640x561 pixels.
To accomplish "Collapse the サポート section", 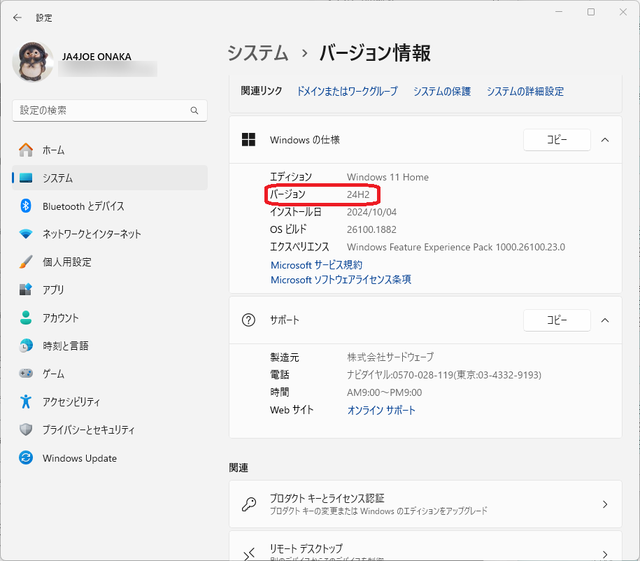I will 605,321.
